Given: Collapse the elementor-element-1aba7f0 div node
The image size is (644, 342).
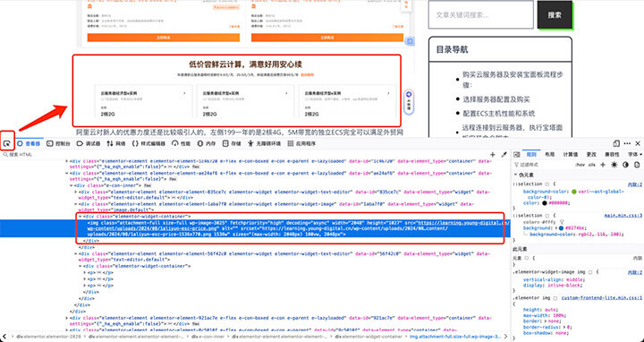Looking at the screenshot, I should coord(76,204).
